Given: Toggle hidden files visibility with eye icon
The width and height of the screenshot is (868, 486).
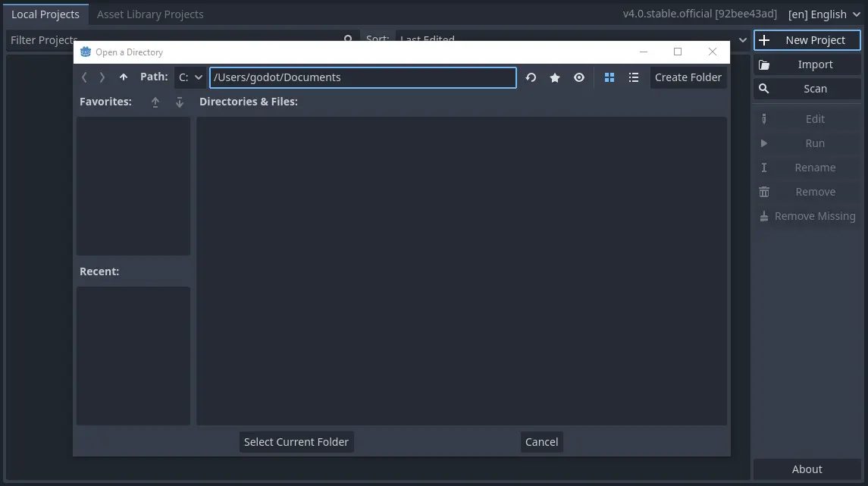Looking at the screenshot, I should coord(579,77).
